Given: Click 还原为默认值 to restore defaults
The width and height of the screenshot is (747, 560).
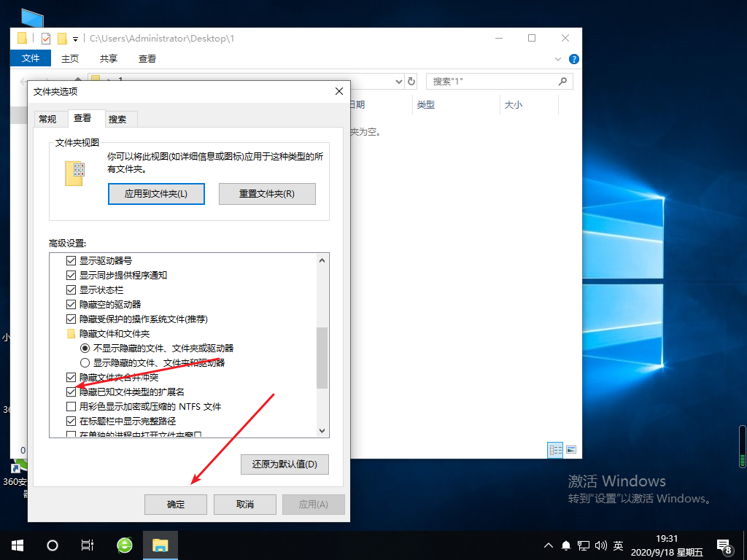Looking at the screenshot, I should point(285,464).
